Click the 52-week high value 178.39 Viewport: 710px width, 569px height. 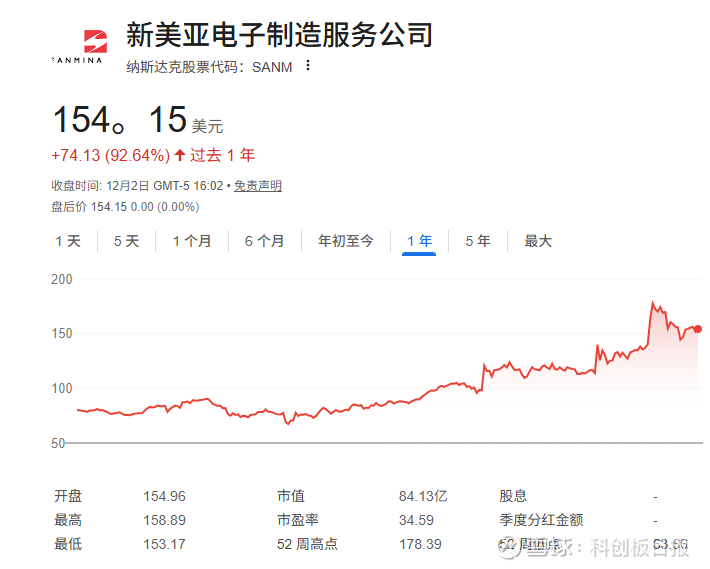pos(420,545)
